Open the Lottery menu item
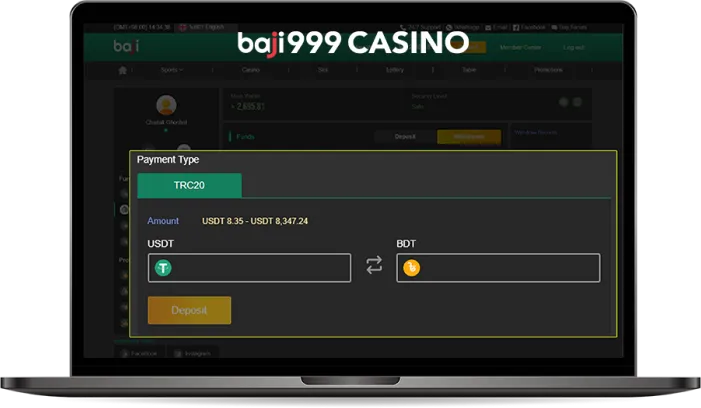Screen dimensions: 701x408 [395, 70]
